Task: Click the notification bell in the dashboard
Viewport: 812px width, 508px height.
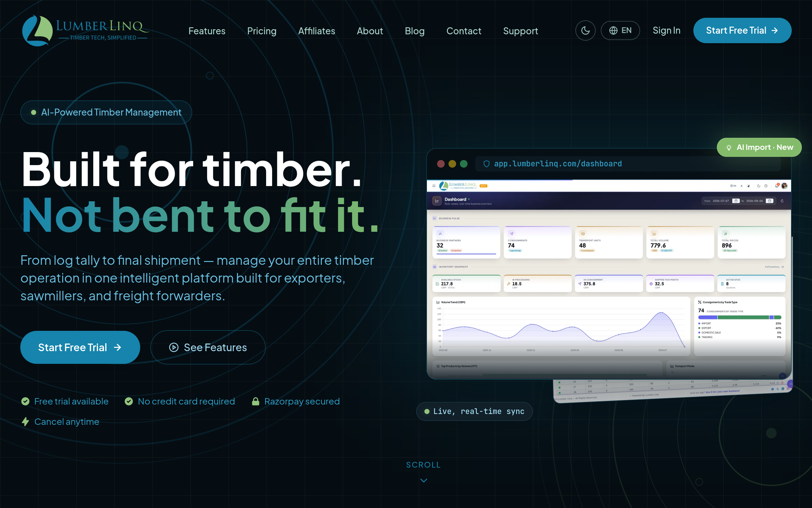Action: (777, 185)
